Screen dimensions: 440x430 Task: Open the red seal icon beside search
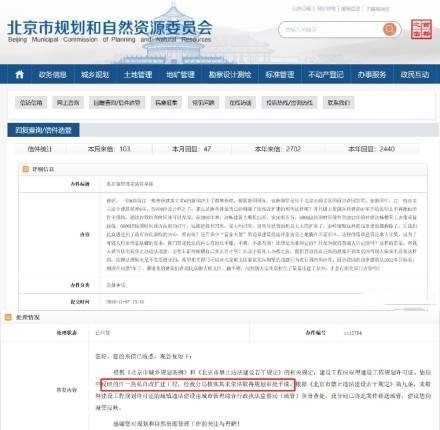pyautogui.click(x=421, y=29)
